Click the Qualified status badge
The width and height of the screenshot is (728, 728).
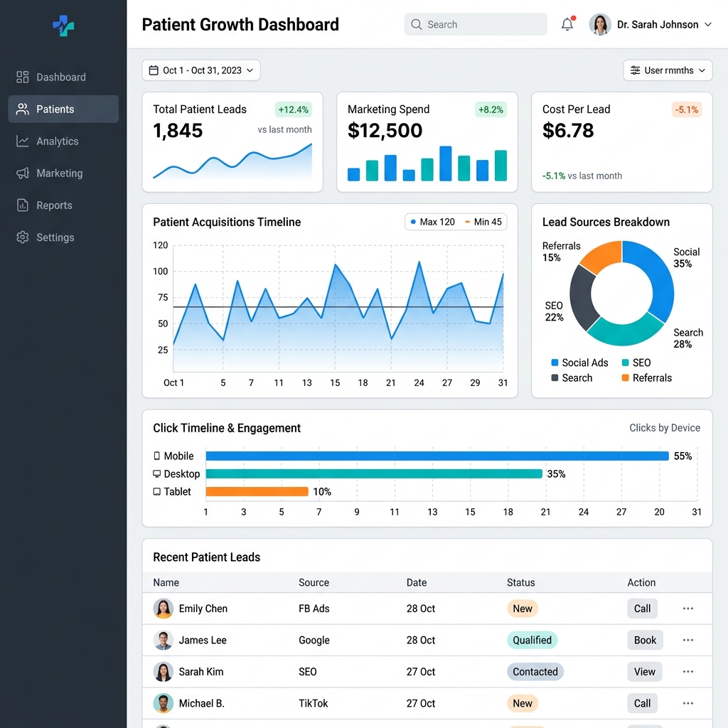(532, 640)
